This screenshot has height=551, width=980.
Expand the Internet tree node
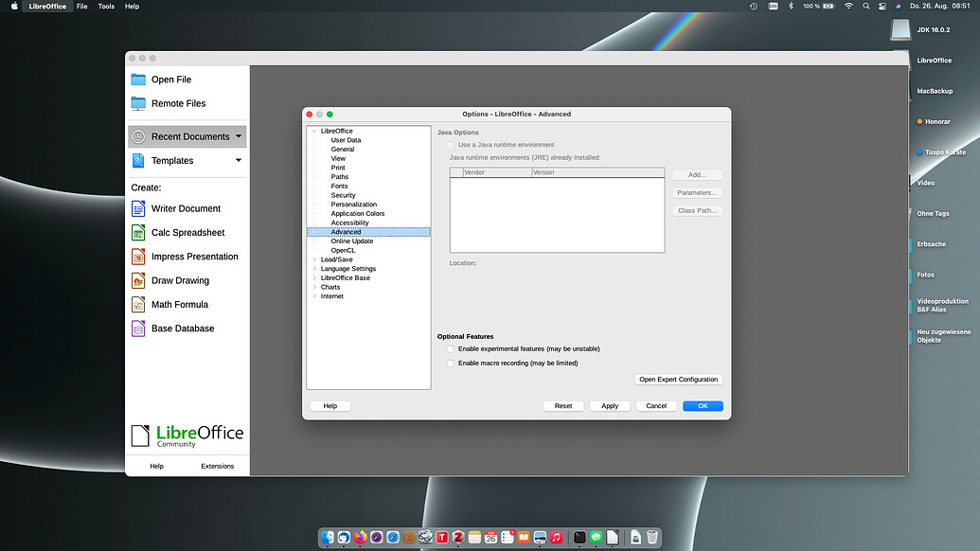pyautogui.click(x=314, y=296)
